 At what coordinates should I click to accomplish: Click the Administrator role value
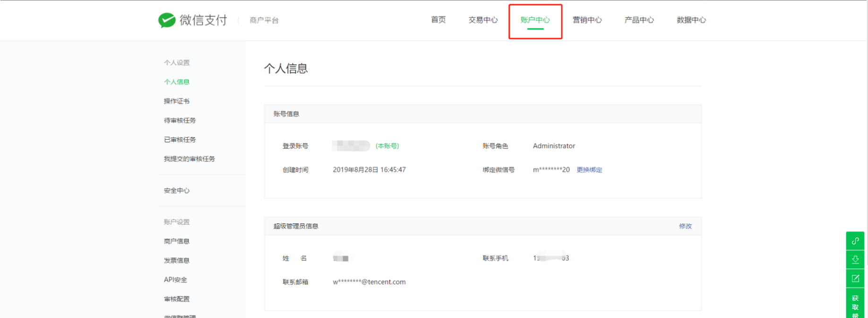(x=554, y=146)
